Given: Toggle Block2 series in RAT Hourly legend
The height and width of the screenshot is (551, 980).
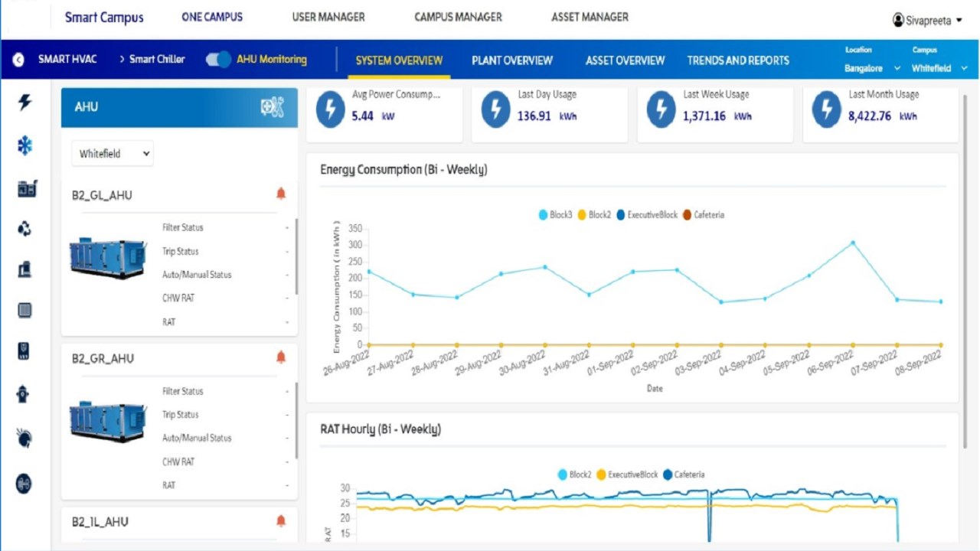Looking at the screenshot, I should tap(575, 474).
